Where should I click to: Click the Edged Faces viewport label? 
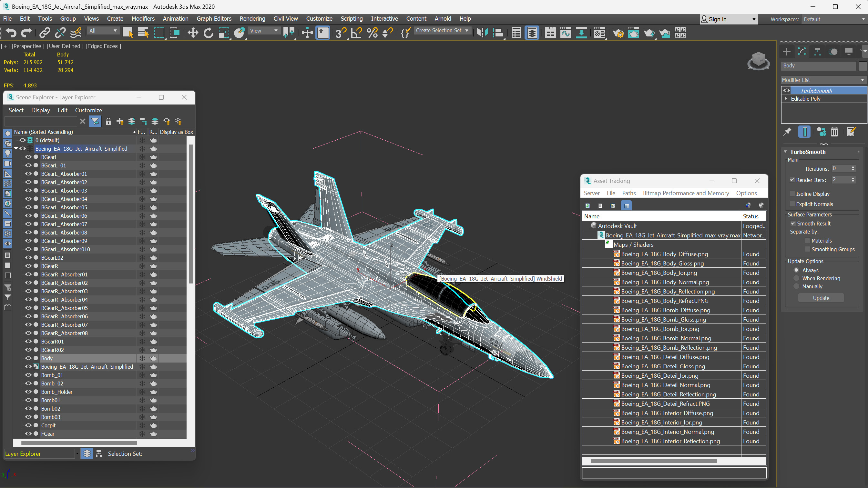[103, 46]
